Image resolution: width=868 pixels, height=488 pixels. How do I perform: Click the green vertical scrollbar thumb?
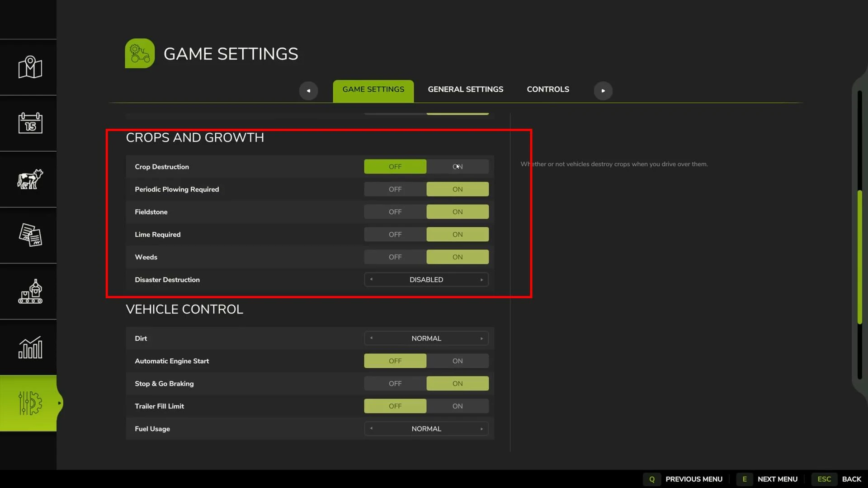860,257
